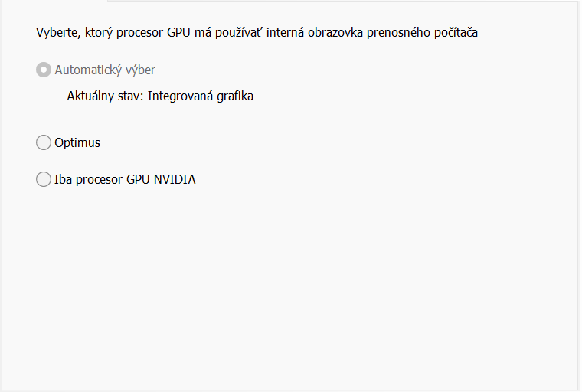This screenshot has height=392, width=582.
Task: Click the word výber in the first option
Action: point(139,70)
